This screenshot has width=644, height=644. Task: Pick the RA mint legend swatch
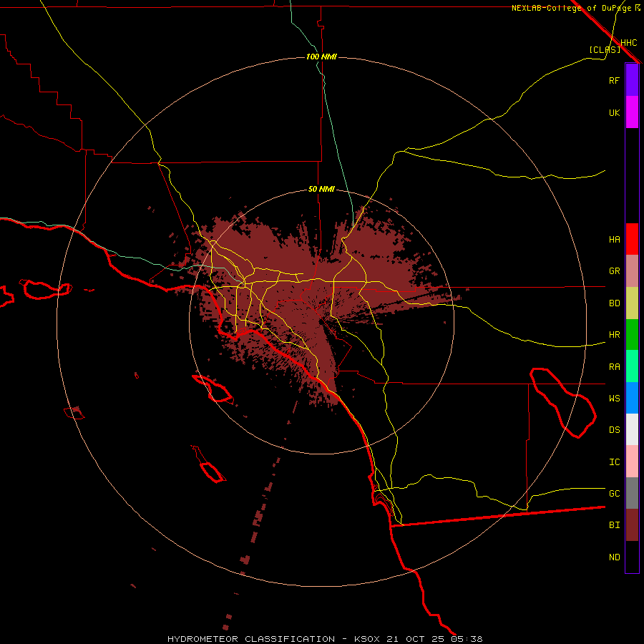pyautogui.click(x=632, y=366)
